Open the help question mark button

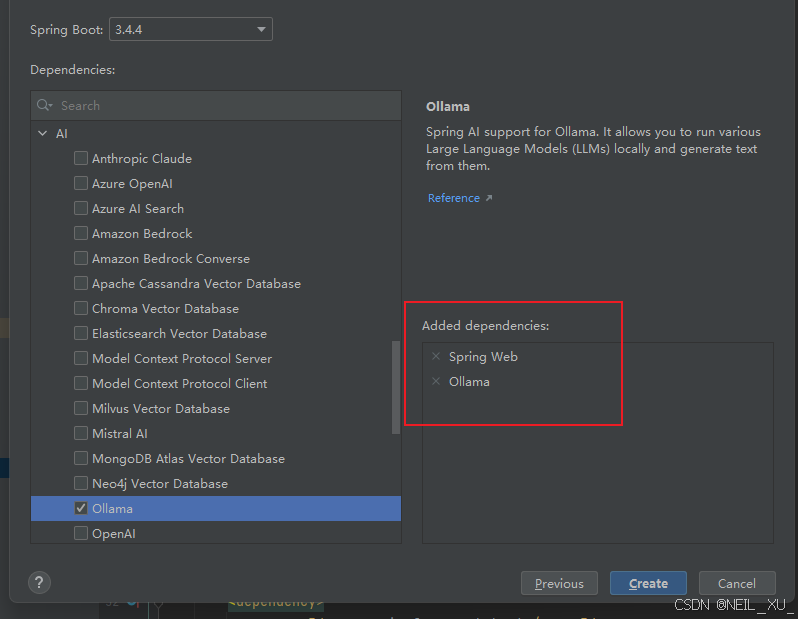click(39, 582)
